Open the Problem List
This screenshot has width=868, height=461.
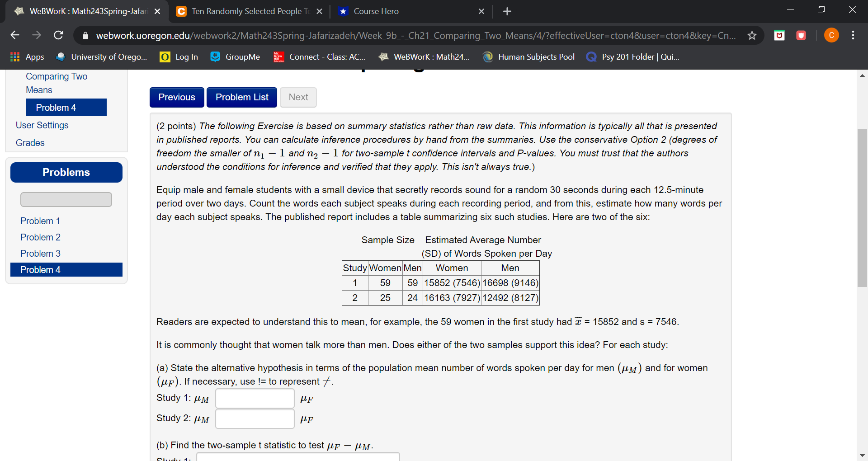point(241,97)
